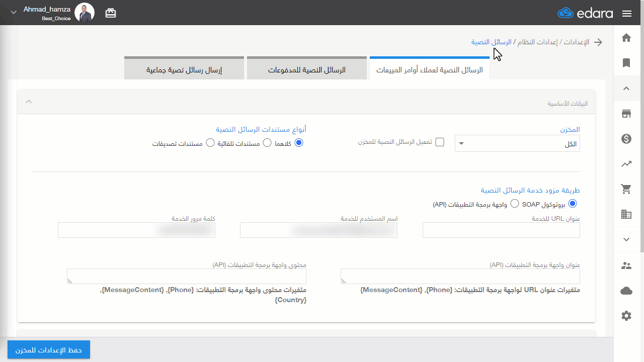Open the settings gear sidebar icon
This screenshot has width=644, height=362.
click(x=626, y=316)
